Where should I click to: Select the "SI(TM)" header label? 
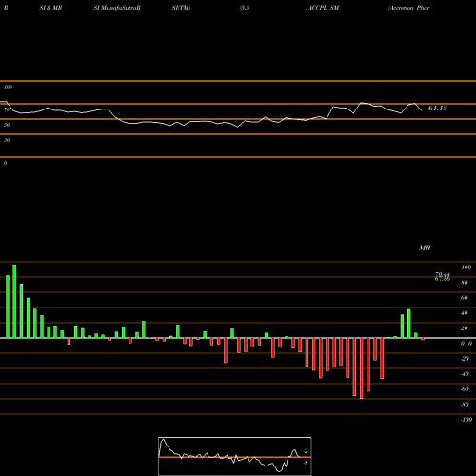(x=181, y=8)
